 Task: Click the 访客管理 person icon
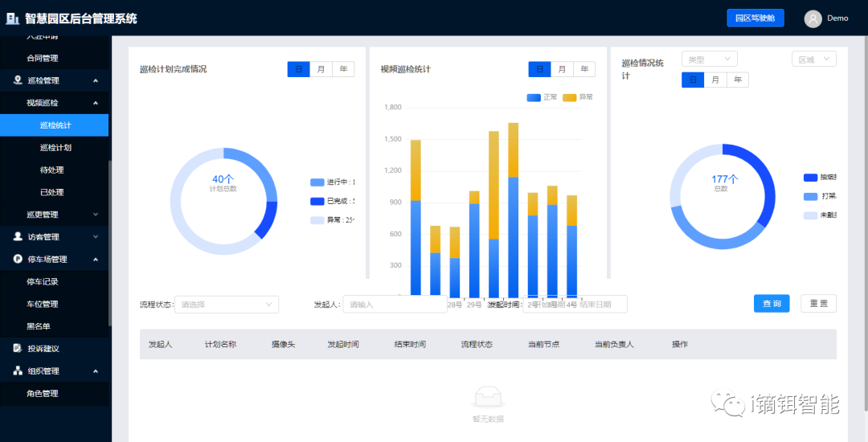click(x=18, y=237)
